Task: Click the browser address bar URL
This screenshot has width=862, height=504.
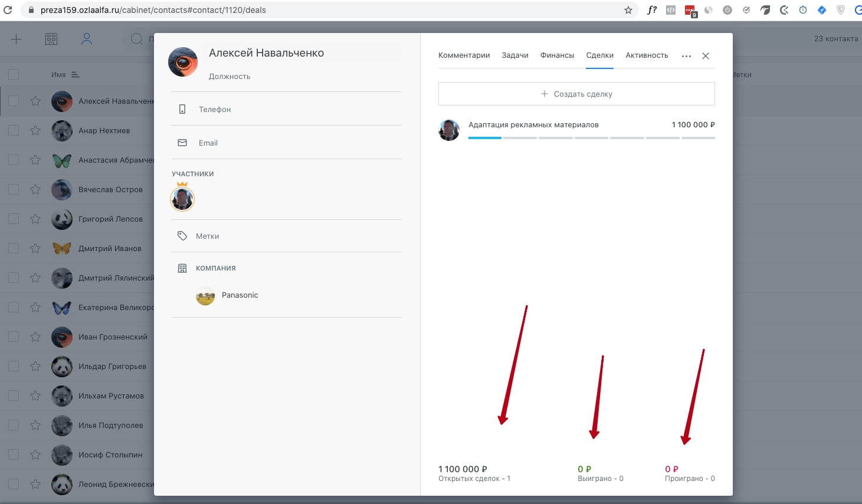Action: tap(153, 10)
